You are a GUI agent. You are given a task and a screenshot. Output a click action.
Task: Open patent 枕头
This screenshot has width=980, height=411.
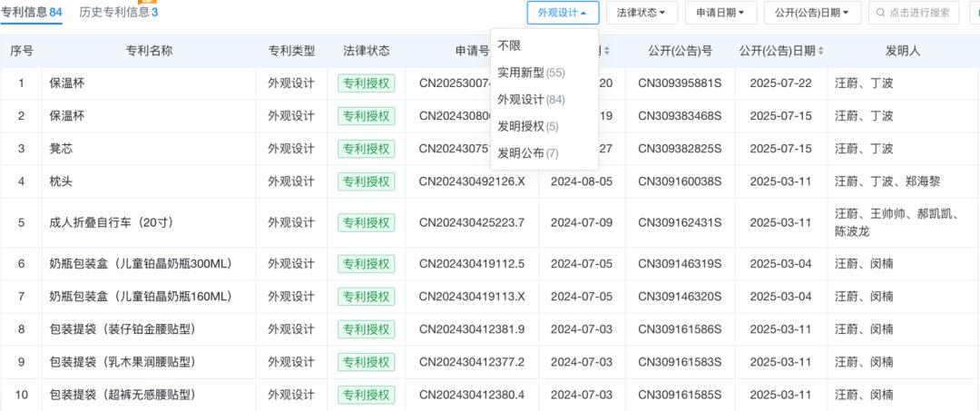(62, 181)
